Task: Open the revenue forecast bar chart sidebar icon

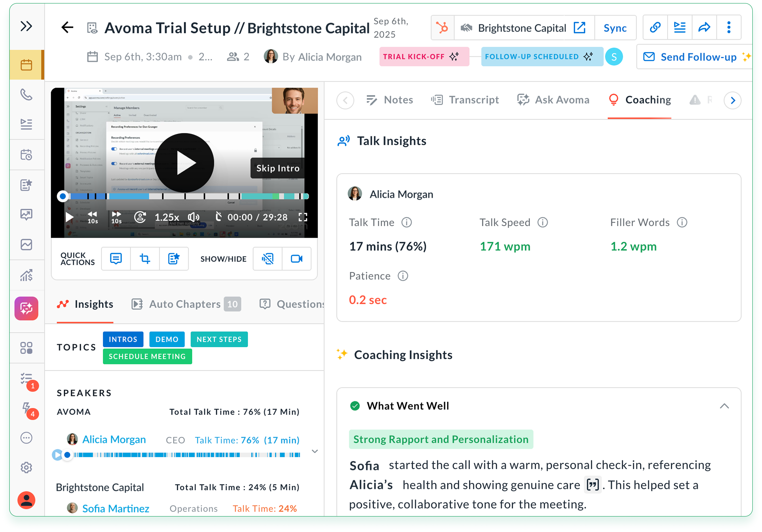Action: coord(26,275)
